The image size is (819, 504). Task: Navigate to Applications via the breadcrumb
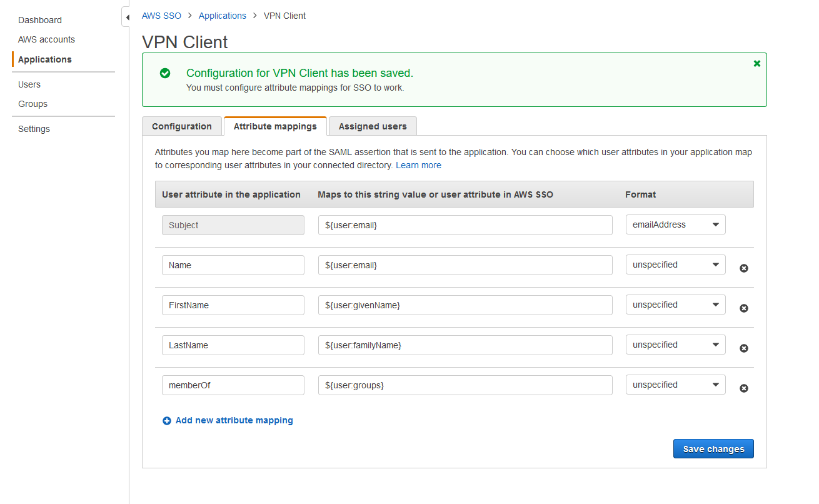222,15
